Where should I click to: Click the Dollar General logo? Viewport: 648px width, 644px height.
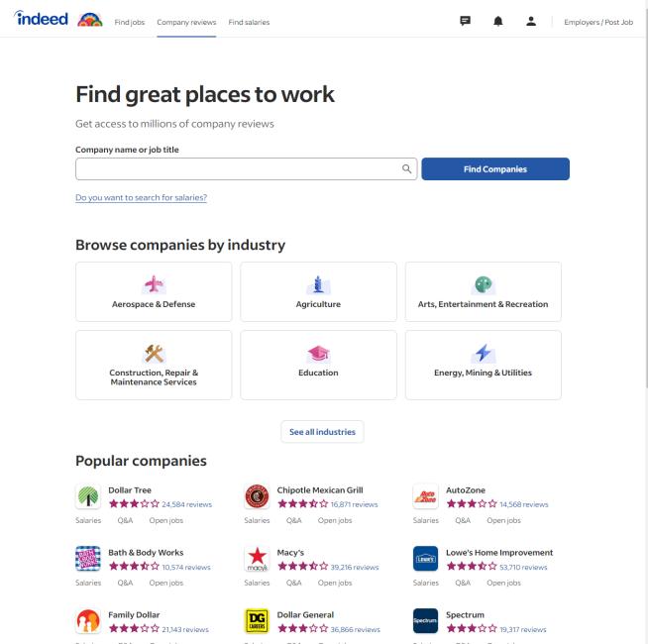(x=257, y=621)
